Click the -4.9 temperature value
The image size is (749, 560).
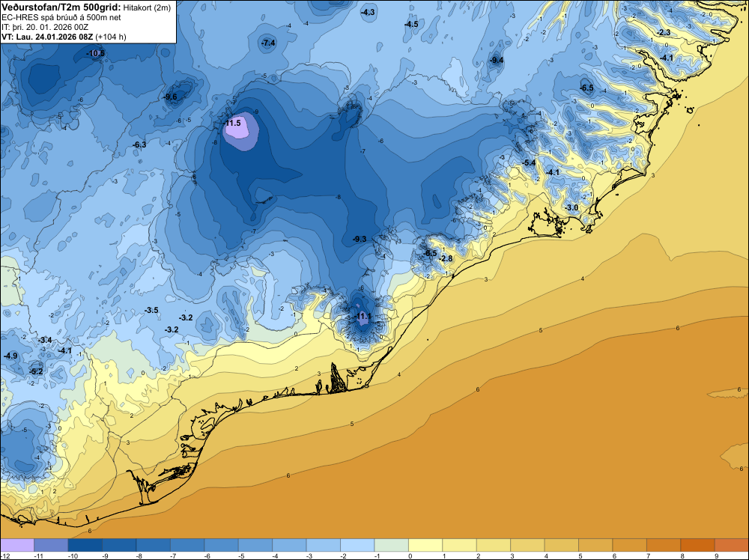[x=10, y=356]
